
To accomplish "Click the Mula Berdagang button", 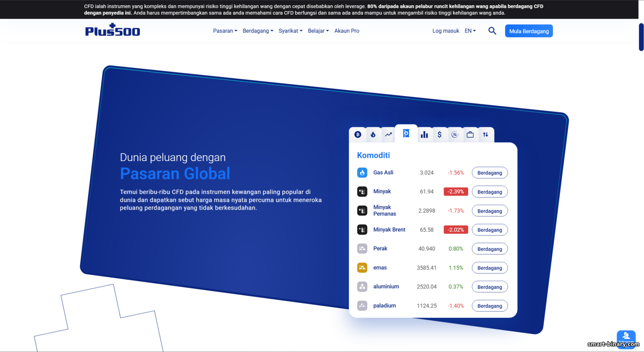I will (x=529, y=31).
